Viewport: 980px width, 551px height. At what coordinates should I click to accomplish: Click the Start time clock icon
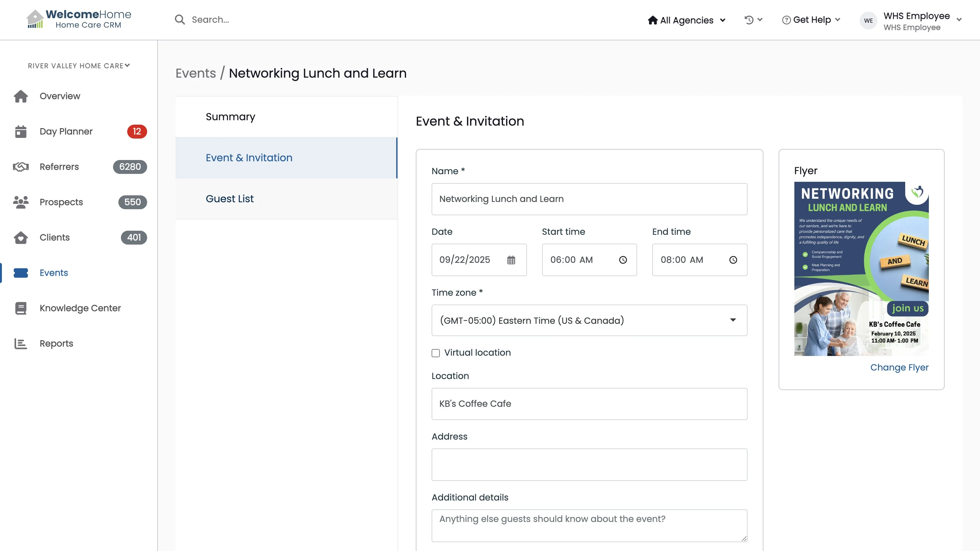(x=623, y=260)
